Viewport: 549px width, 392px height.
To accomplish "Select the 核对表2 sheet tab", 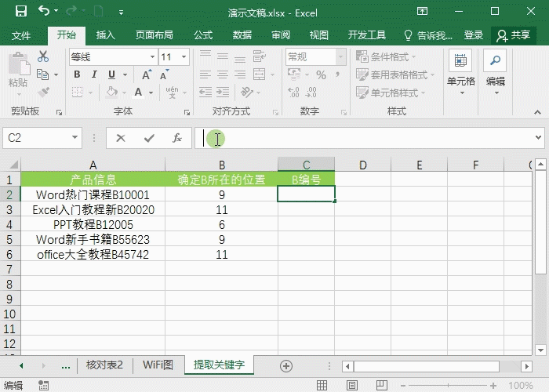I will pyautogui.click(x=104, y=365).
